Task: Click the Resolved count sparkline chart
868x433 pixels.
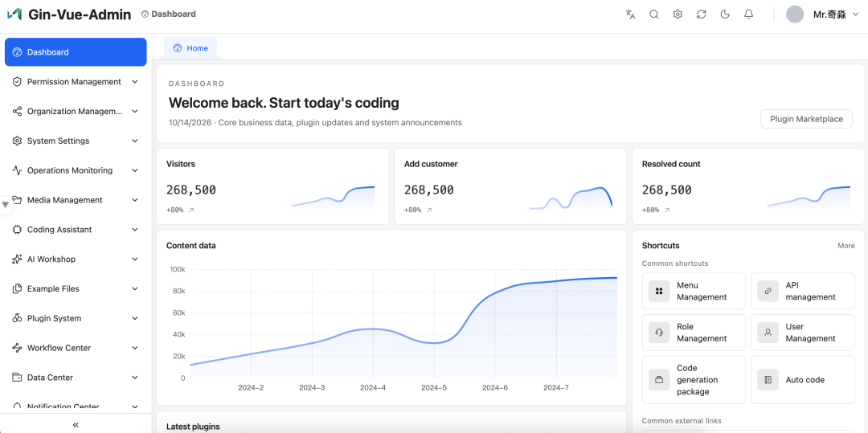Action: pos(809,198)
